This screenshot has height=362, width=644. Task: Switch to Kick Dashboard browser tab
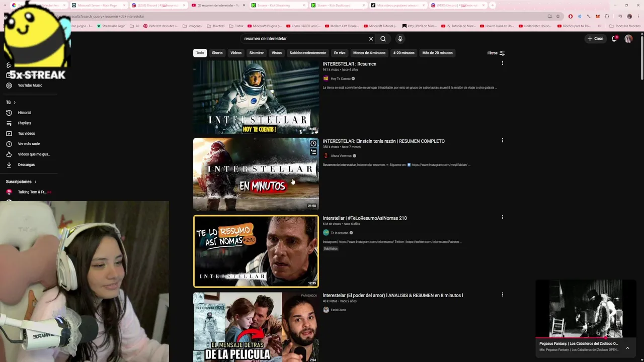(x=338, y=5)
